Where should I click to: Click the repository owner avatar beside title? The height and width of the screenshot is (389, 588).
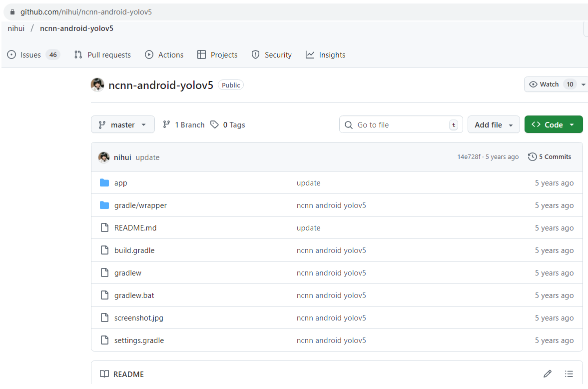(x=97, y=85)
